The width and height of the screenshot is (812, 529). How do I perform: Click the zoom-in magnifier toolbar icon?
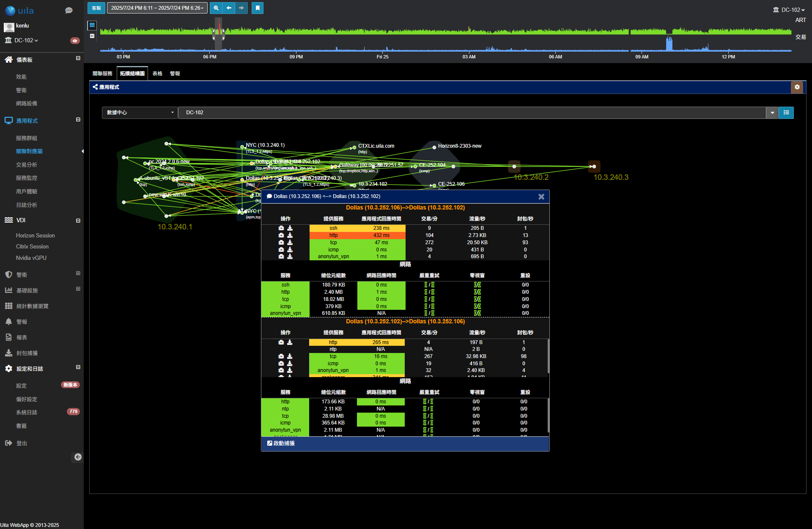pyautogui.click(x=216, y=8)
